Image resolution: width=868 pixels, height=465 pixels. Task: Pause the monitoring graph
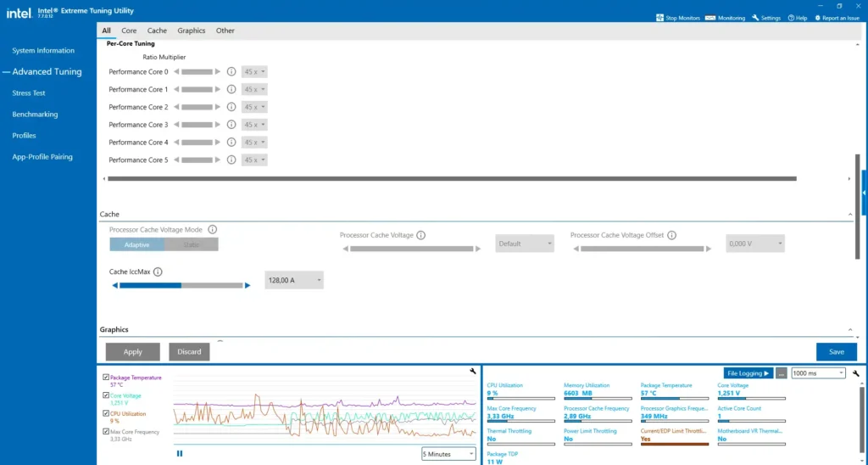(x=180, y=453)
